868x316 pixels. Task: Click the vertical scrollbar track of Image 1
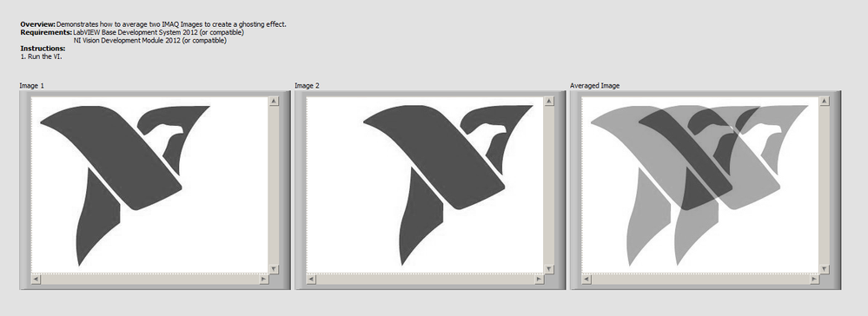coord(274,185)
